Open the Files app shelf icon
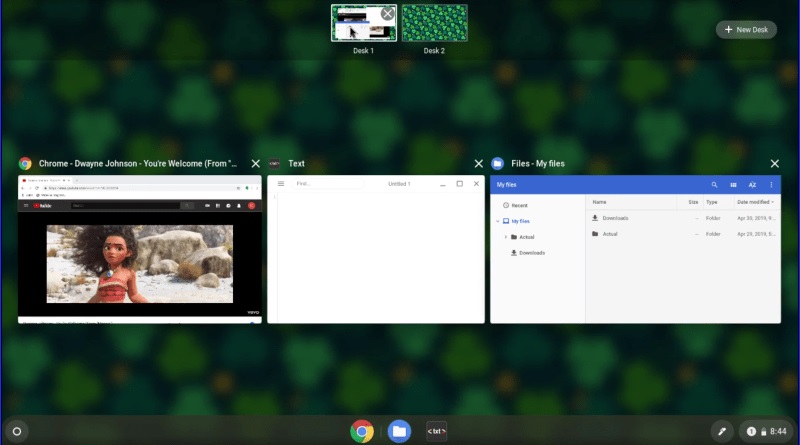The height and width of the screenshot is (445, 800). pos(399,431)
